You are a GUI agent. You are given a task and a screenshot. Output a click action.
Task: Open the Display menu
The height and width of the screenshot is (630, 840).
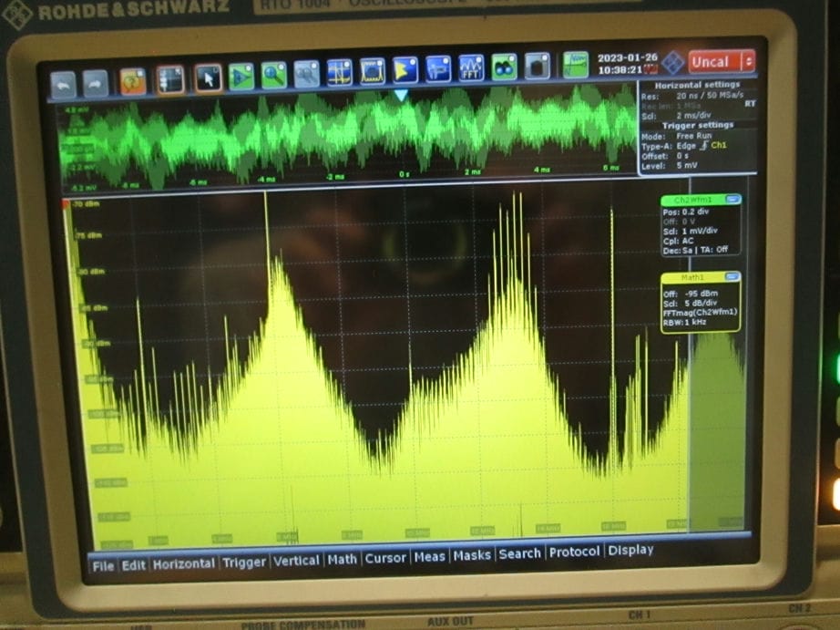point(630,550)
